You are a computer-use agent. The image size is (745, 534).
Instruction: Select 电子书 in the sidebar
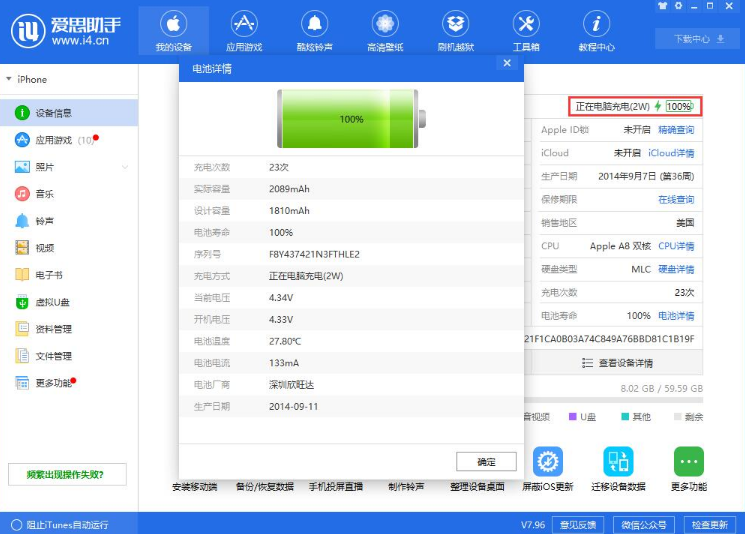[x=69, y=275]
